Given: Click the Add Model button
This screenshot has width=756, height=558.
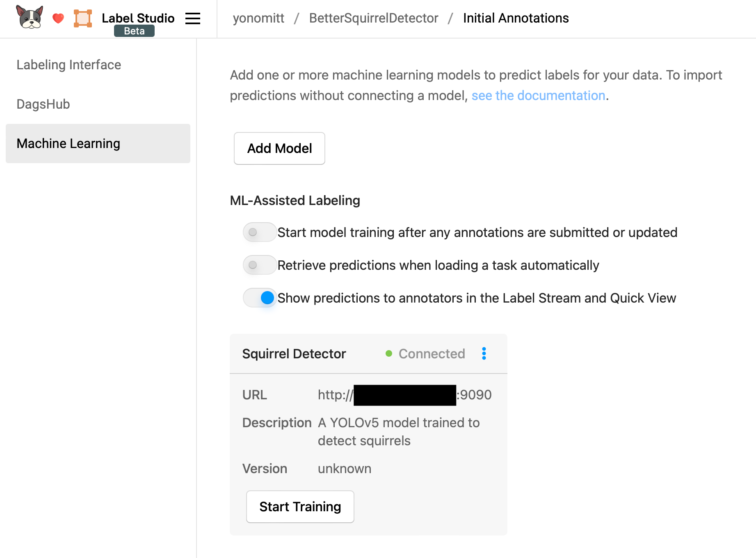Looking at the screenshot, I should tap(279, 148).
